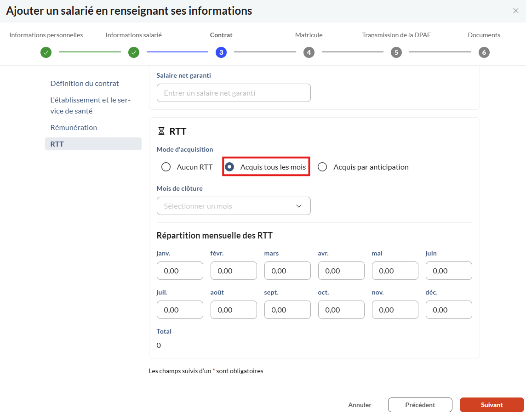Click the completed Informations personnelles step checkmark
526x420 pixels.
tap(46, 52)
